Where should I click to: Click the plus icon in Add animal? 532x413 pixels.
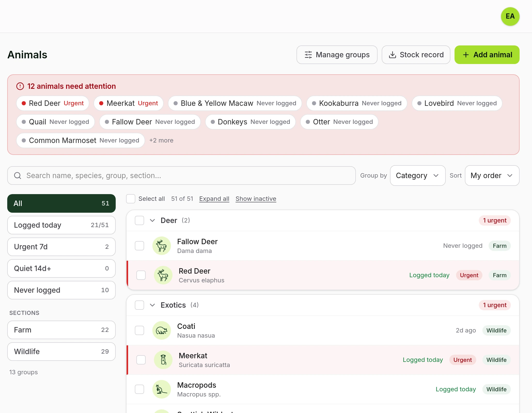466,55
